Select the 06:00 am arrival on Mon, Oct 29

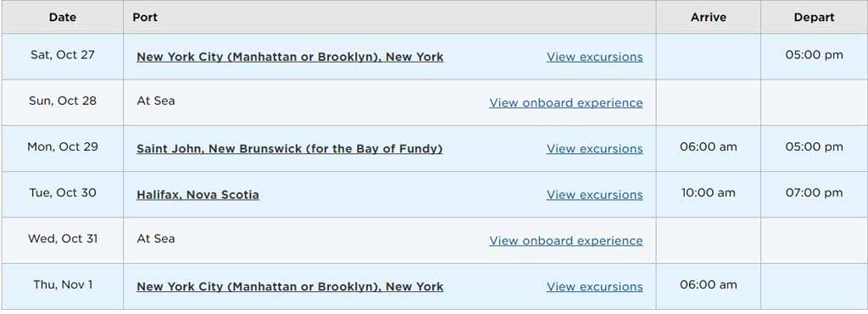708,146
